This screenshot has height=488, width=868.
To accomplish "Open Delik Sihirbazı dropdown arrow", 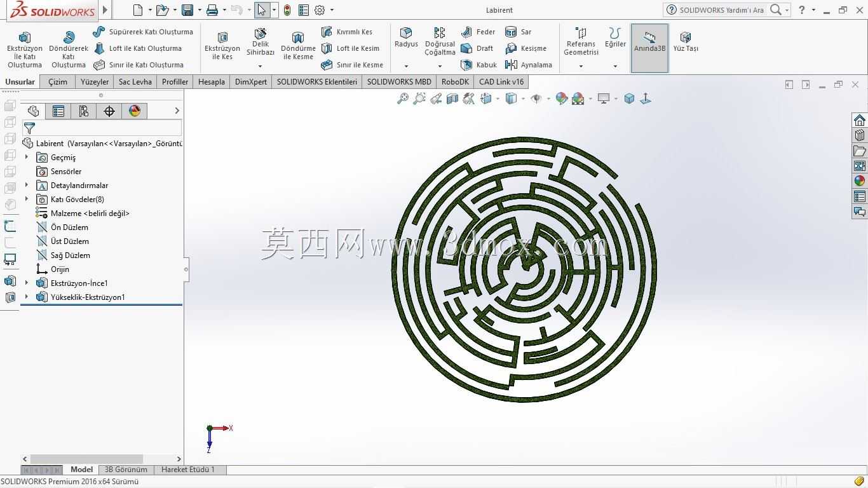I will point(261,66).
